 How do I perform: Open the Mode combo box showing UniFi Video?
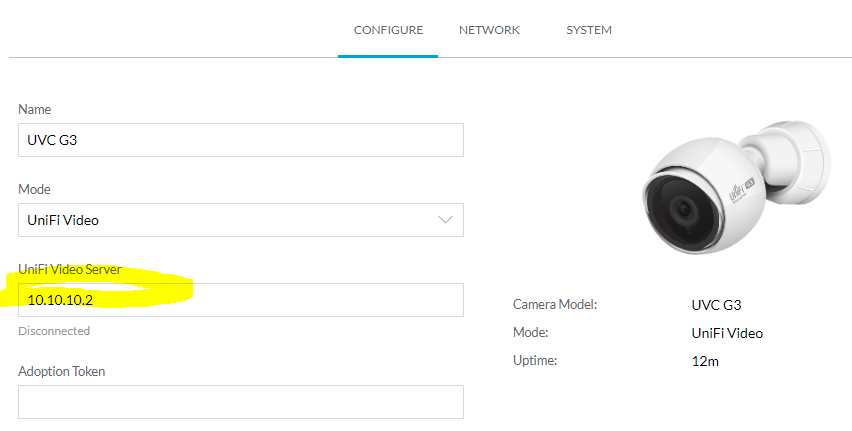[x=241, y=220]
